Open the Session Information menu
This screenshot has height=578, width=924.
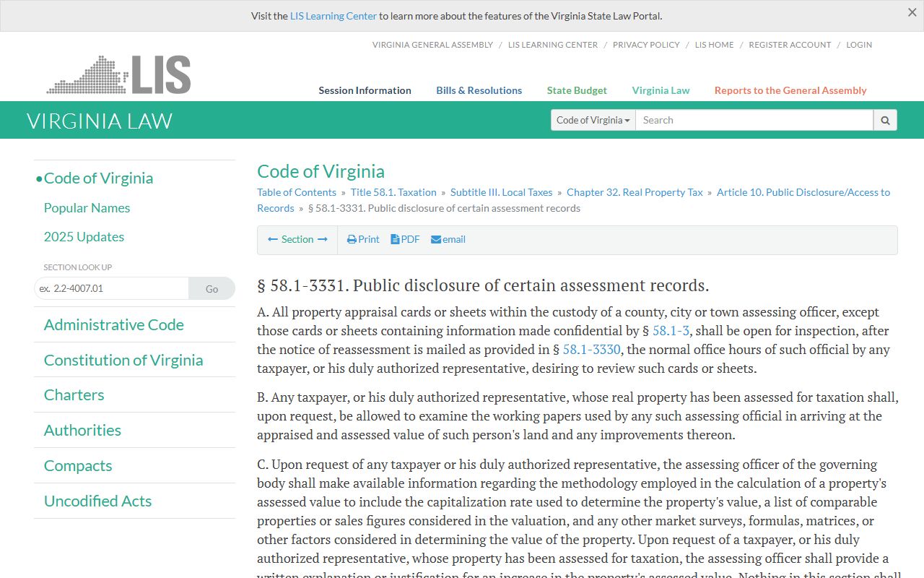click(365, 90)
